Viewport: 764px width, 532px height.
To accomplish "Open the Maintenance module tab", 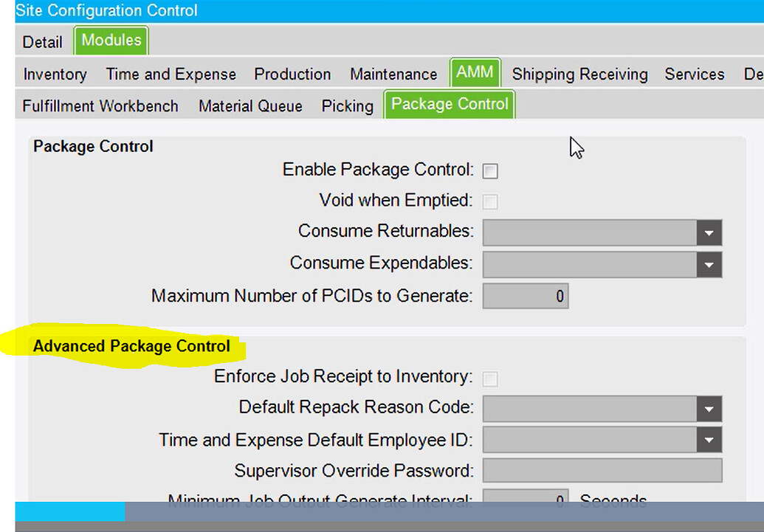I will 393,74.
